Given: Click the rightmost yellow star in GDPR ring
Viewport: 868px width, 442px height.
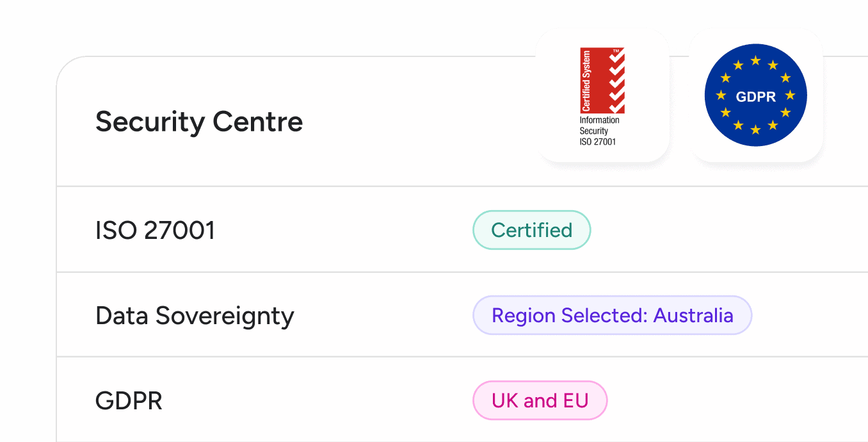Looking at the screenshot, I should tap(790, 95).
